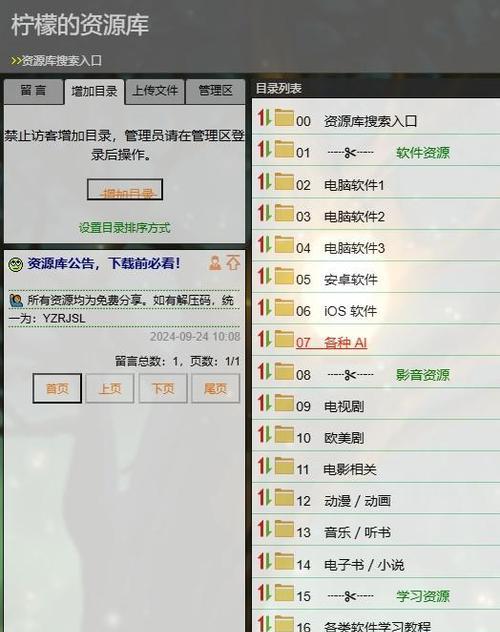Viewport: 500px width, 632px height.
Task: Click the 增加目录 button
Action: pos(125,189)
